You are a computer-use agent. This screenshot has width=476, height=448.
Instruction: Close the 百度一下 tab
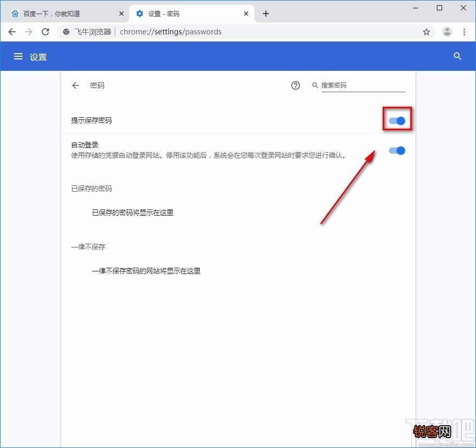(x=121, y=13)
